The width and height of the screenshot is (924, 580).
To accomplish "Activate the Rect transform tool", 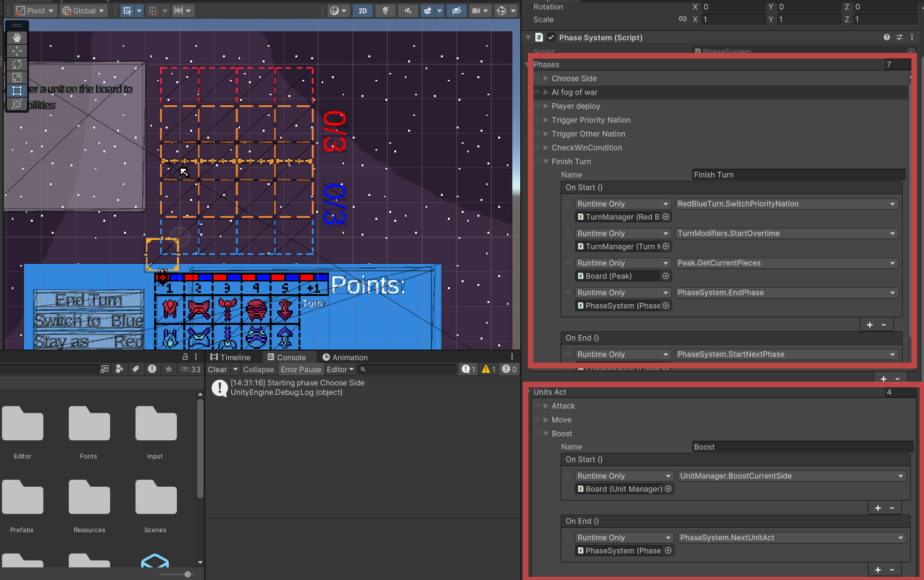I will pyautogui.click(x=17, y=91).
